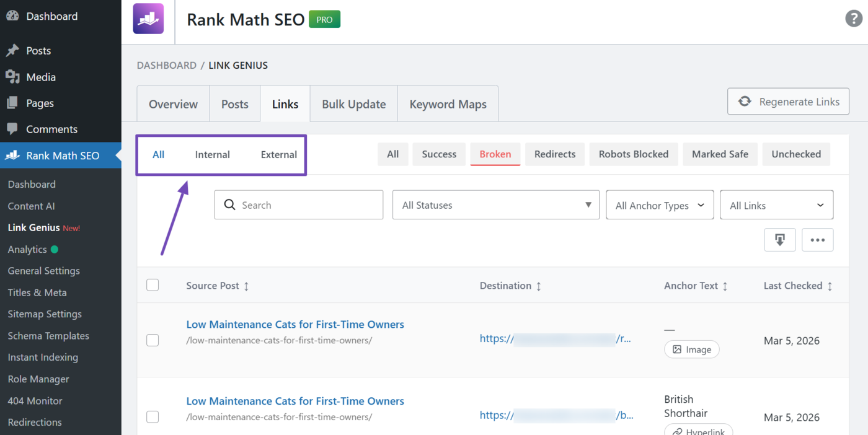Screen dimensions: 868x435
Task: Open Rank Math Dashboard submenu item
Action: pyautogui.click(x=32, y=184)
